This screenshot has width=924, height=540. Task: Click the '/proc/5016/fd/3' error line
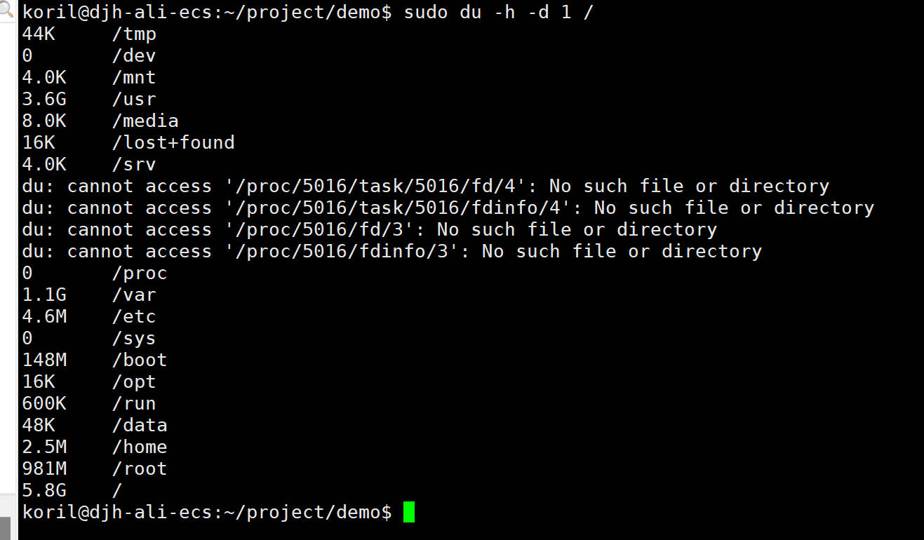point(369,230)
